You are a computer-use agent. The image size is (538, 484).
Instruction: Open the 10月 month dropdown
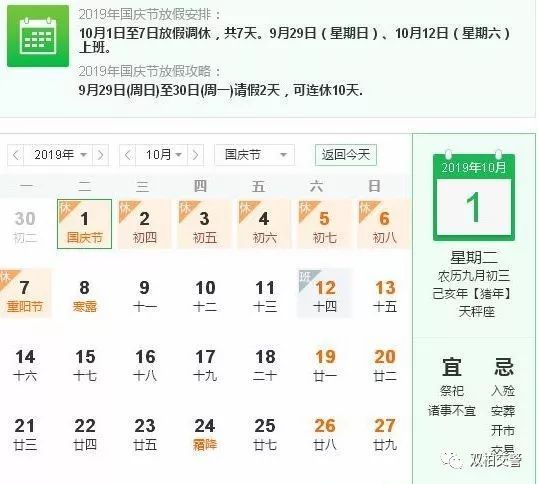pos(162,155)
